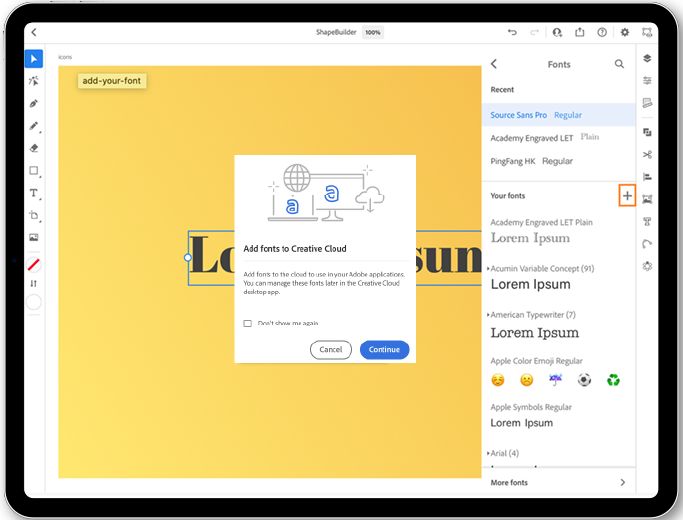Open the Align panel
Screen dimensions: 683x520
point(647,177)
